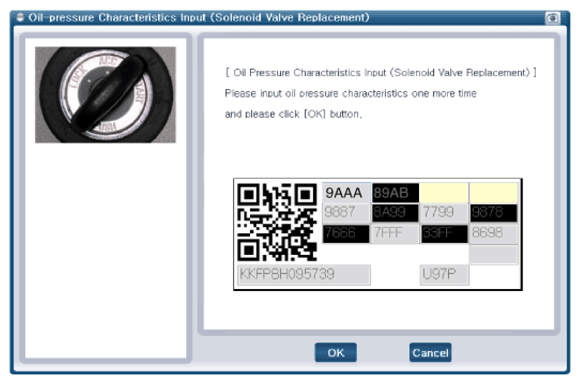The height and width of the screenshot is (384, 581).
Task: Click the empty yellow field above 9878
Action: pyautogui.click(x=494, y=193)
